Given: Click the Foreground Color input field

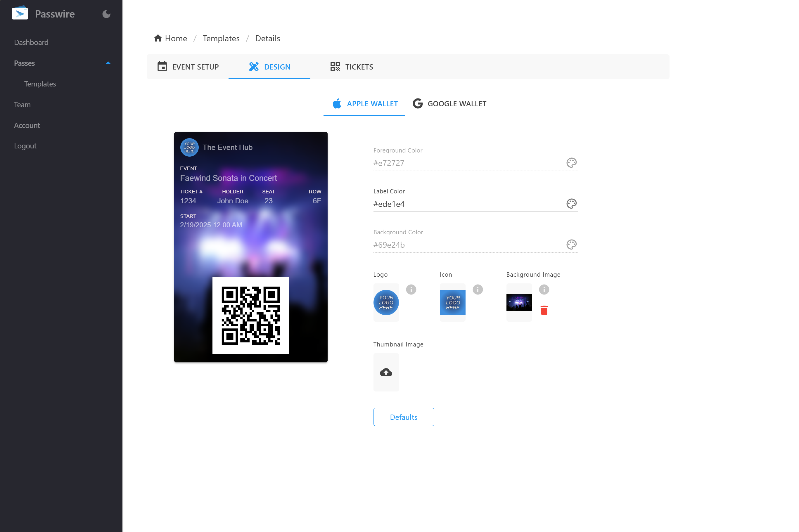Looking at the screenshot, I should 468,163.
